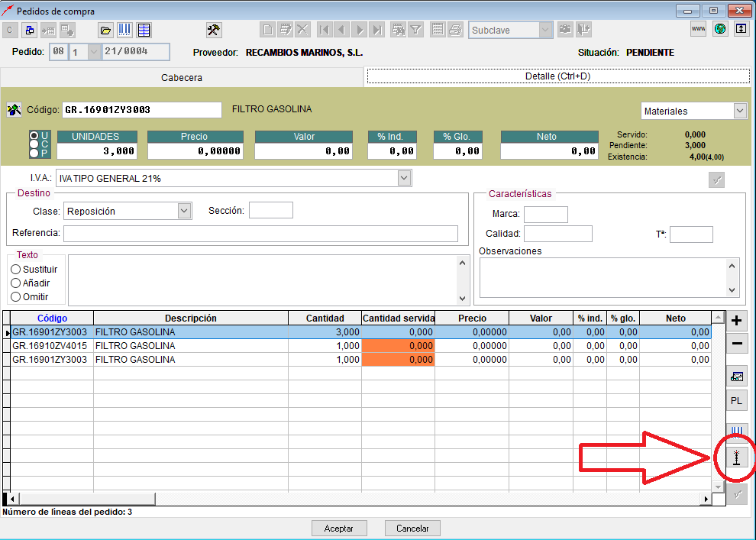The width and height of the screenshot is (756, 540).
Task: Select the GR.16910ZV4015 row in the grid
Action: 360,346
